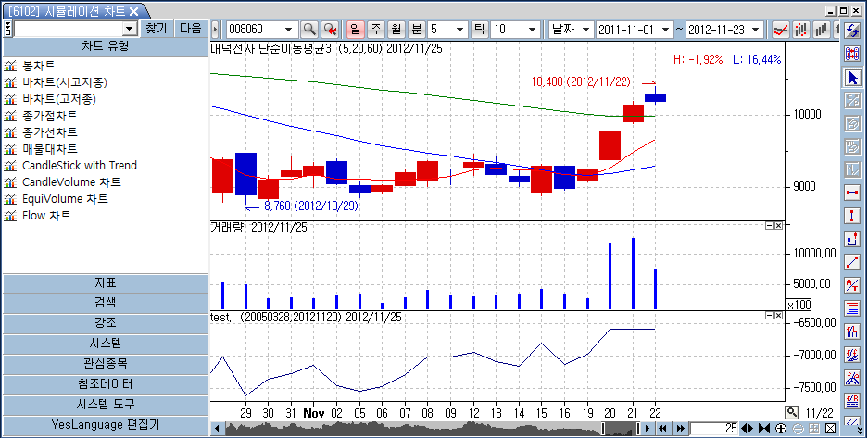Image resolution: width=868 pixels, height=438 pixels.
Task: Select the horizontal line drawing tool
Action: (x=852, y=193)
